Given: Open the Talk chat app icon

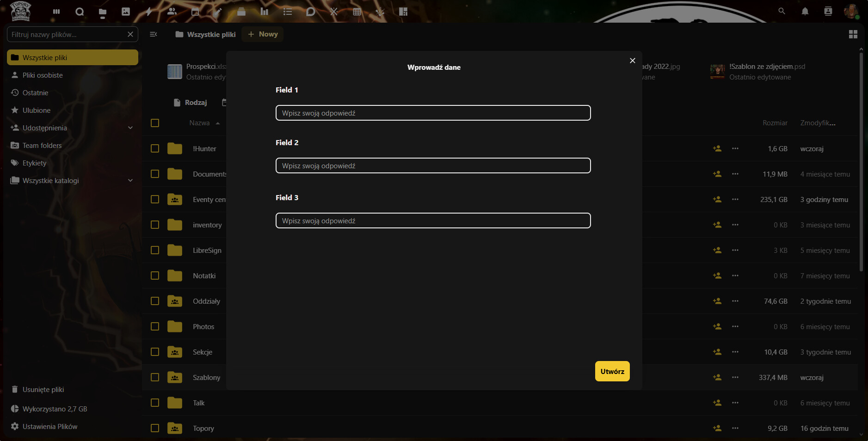Looking at the screenshot, I should (80, 12).
